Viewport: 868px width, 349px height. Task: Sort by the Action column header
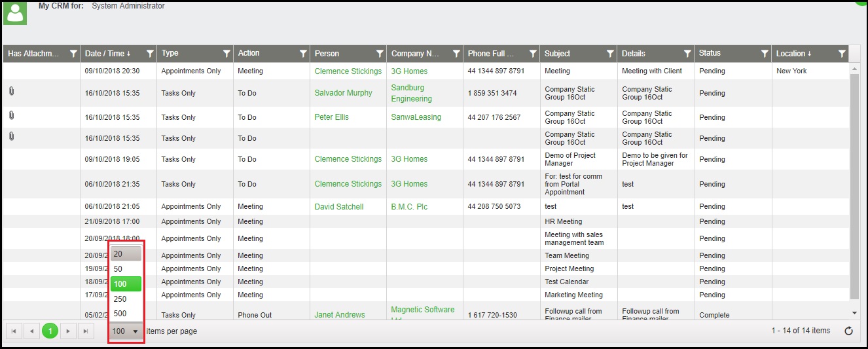[x=249, y=54]
